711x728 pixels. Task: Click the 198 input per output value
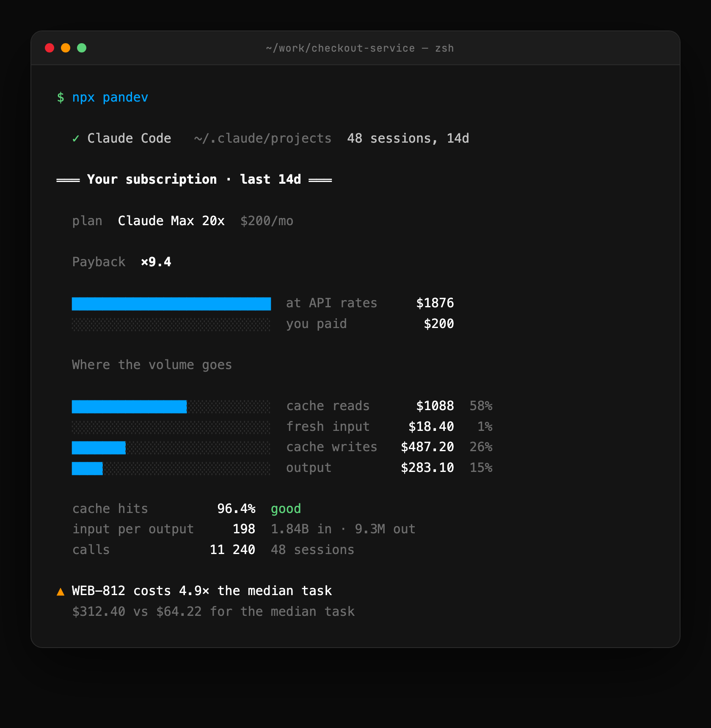[244, 529]
